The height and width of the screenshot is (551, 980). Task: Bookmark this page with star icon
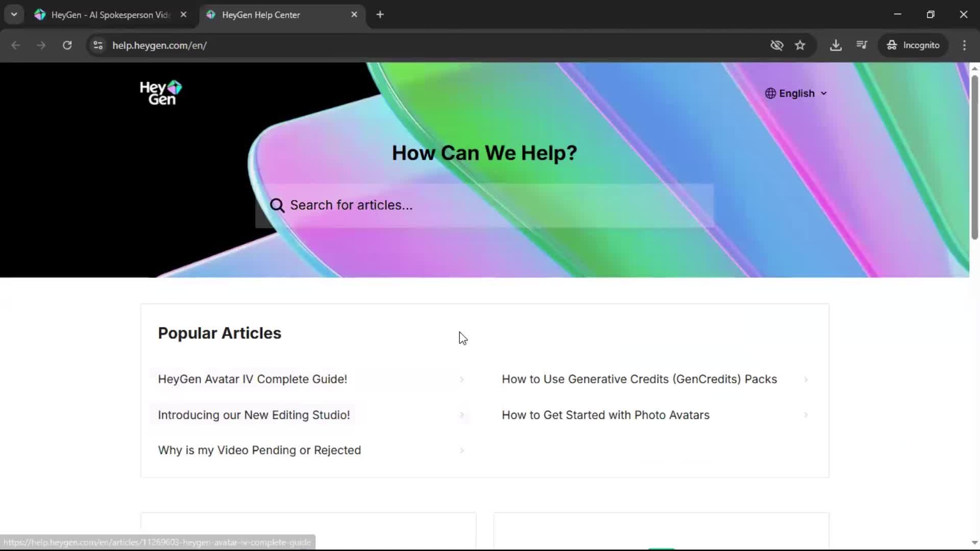800,45
